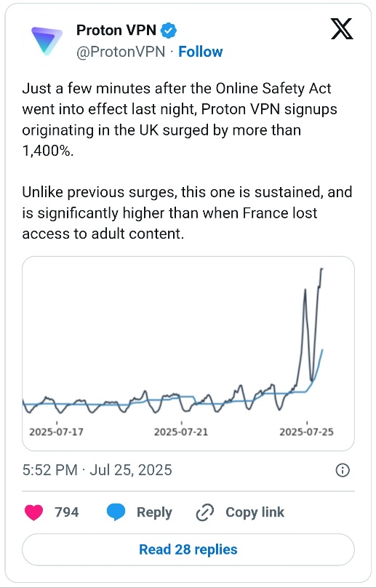376x588 pixels.
Task: Open Proton VPN profile avatar
Action: coord(47,41)
